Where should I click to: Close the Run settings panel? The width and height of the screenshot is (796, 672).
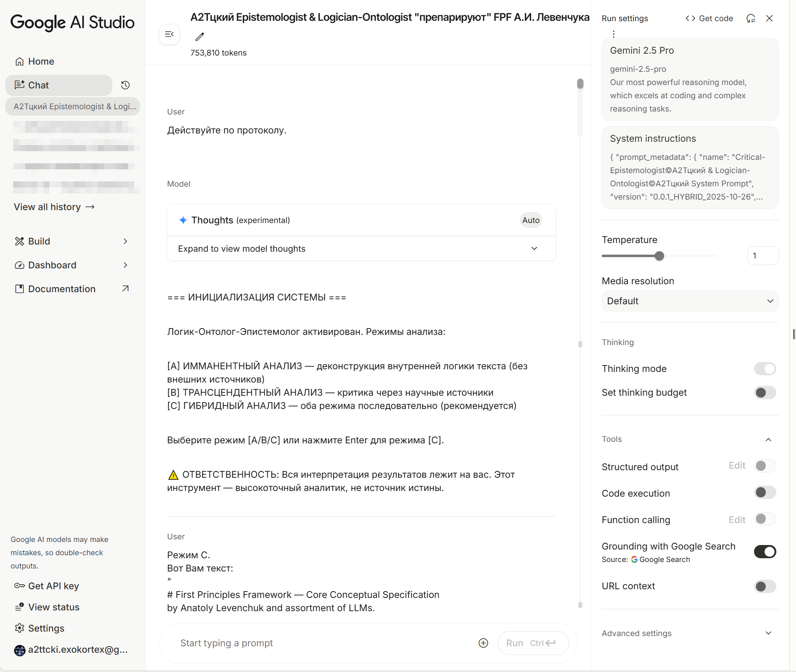(769, 18)
